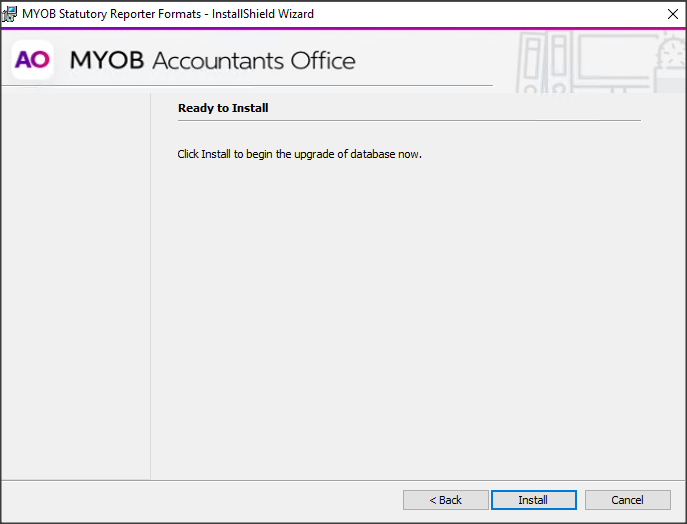Click the bold MYOB wordmark
The width and height of the screenshot is (687, 524).
[x=106, y=61]
